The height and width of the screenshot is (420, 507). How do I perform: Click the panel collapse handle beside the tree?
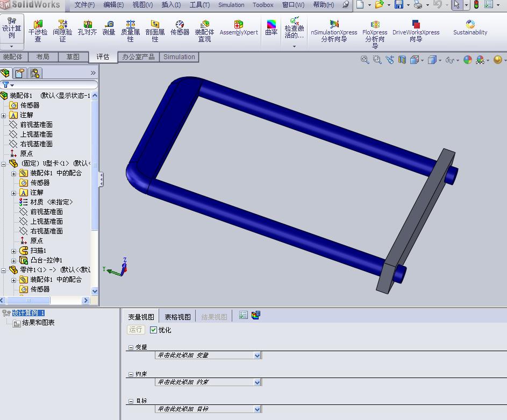coord(101,180)
